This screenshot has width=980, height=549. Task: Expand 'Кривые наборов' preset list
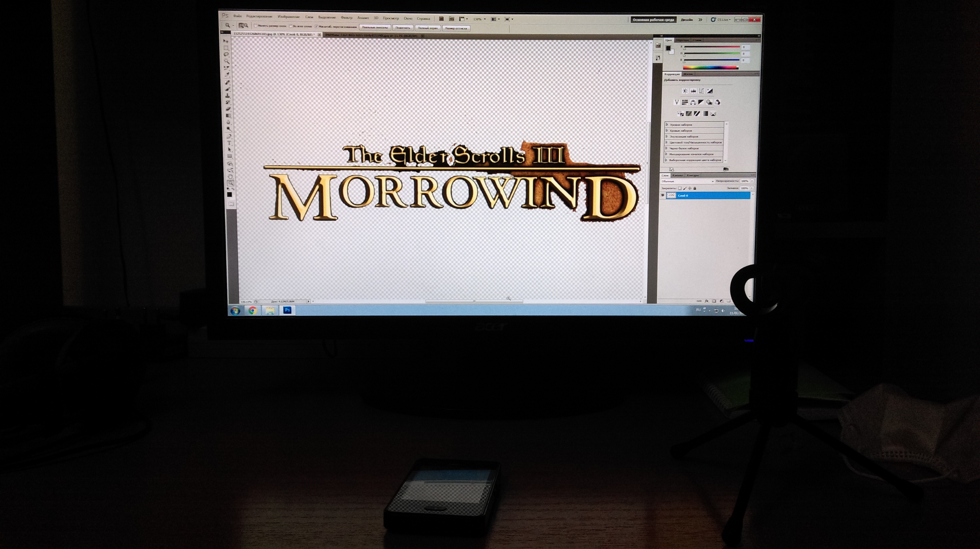[x=667, y=130]
